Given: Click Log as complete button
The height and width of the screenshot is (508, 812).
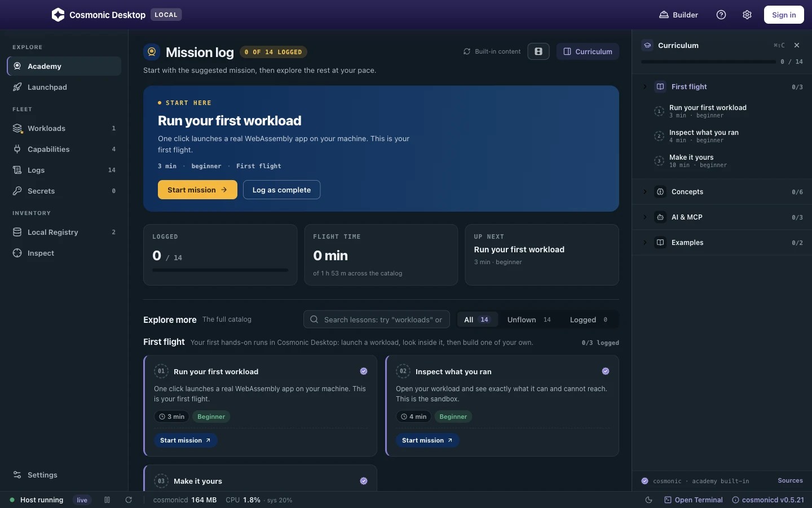Looking at the screenshot, I should tap(281, 190).
